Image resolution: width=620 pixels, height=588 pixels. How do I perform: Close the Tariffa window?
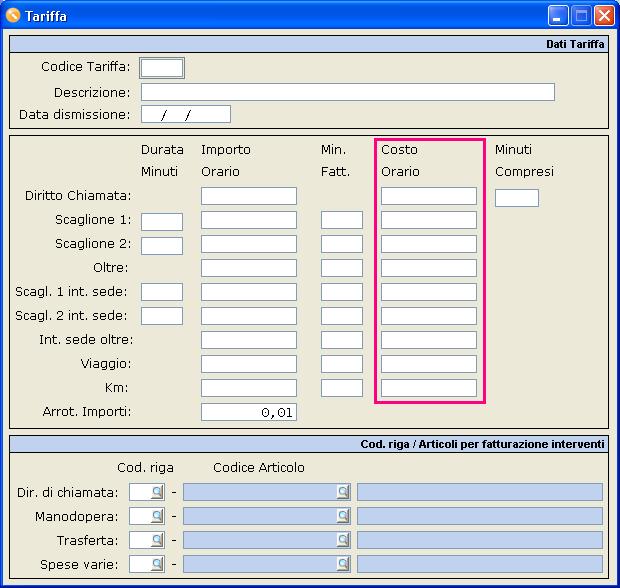(605, 16)
